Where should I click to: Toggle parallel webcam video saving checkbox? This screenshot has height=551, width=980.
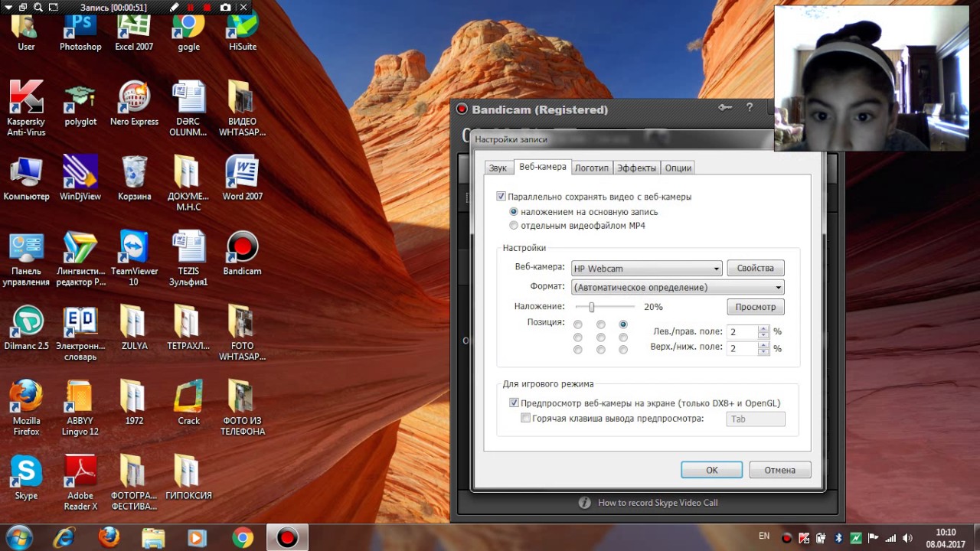point(501,197)
